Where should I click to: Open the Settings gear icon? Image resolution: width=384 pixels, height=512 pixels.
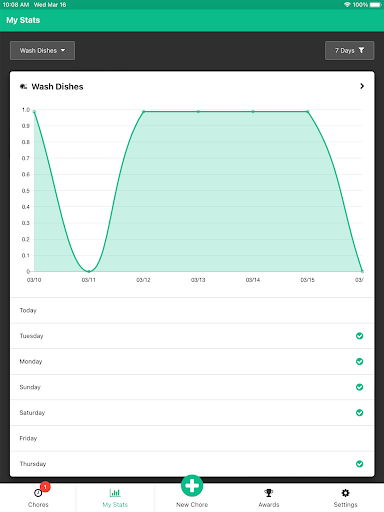click(x=345, y=493)
